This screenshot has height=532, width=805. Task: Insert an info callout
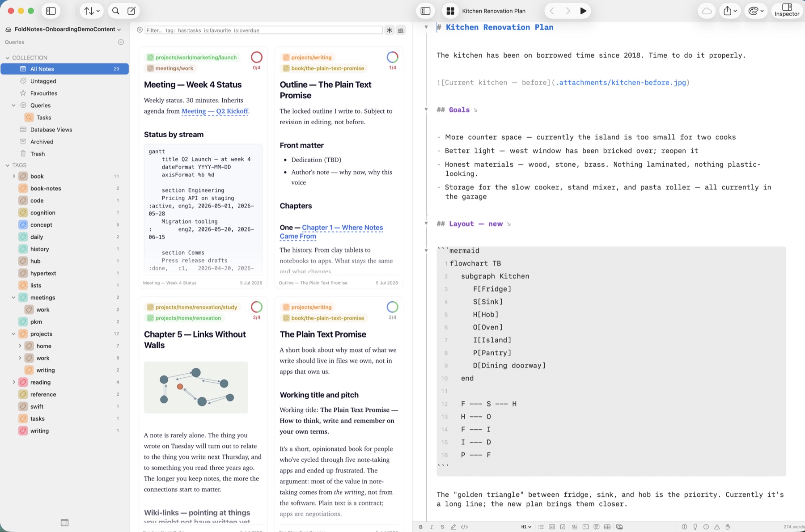[684, 527]
